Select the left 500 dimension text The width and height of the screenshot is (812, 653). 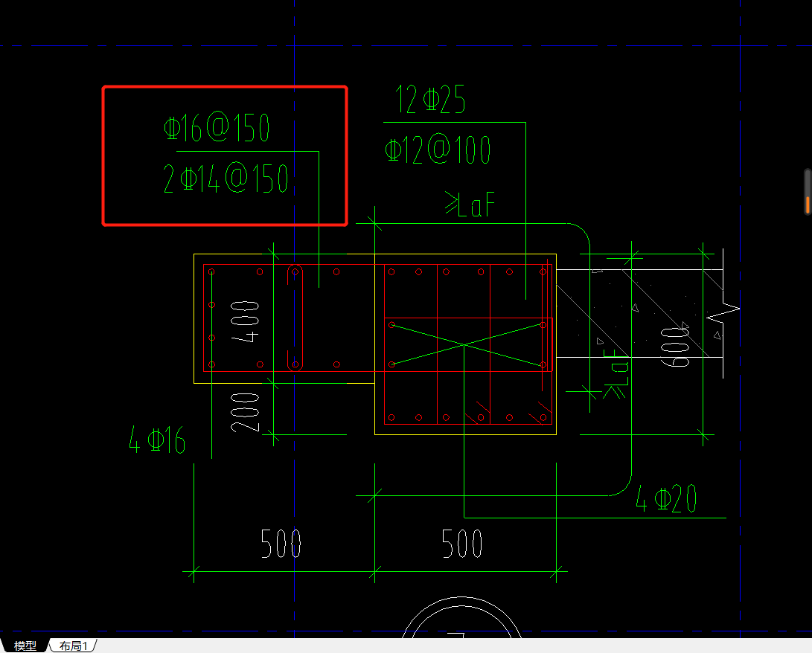[x=281, y=544]
